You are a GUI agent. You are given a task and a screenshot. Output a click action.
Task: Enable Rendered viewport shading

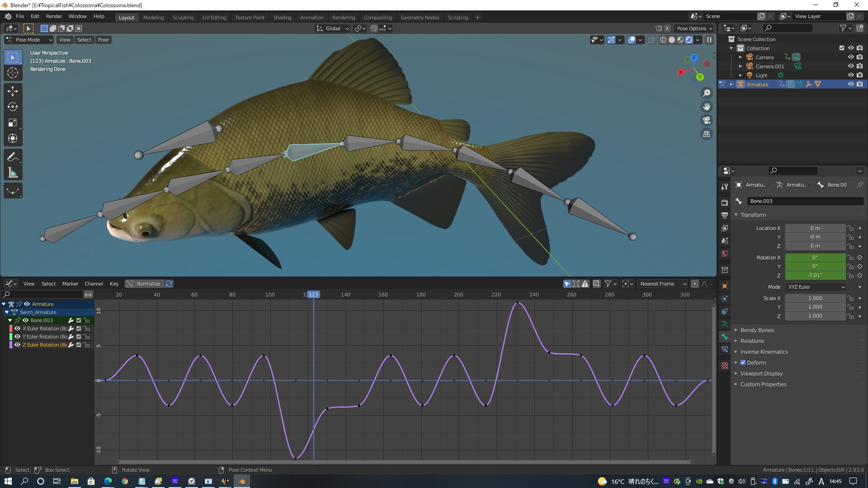coord(689,40)
